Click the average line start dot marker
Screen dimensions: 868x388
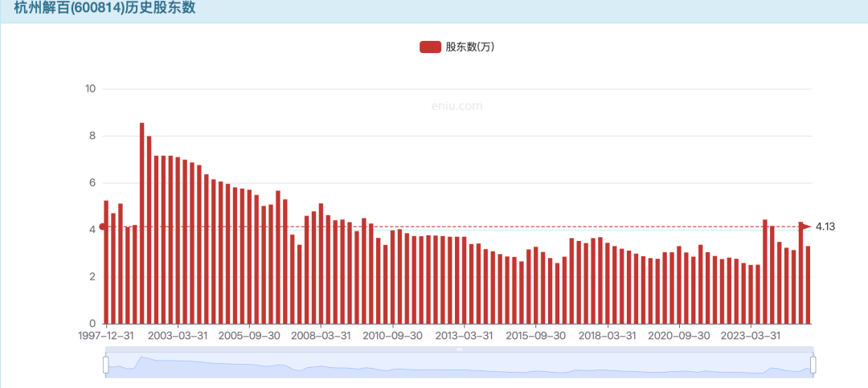[x=102, y=227]
